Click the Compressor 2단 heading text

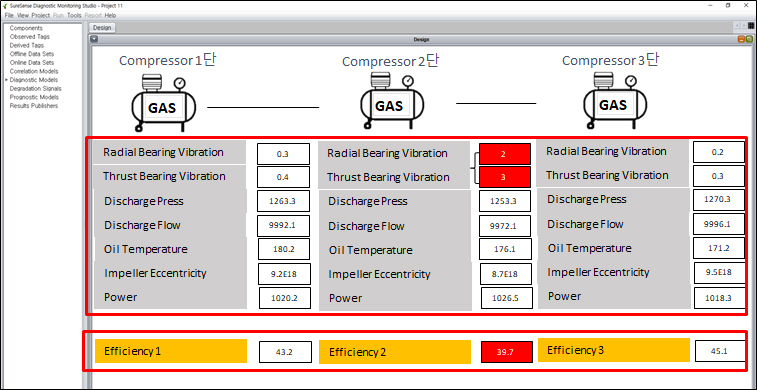point(391,61)
